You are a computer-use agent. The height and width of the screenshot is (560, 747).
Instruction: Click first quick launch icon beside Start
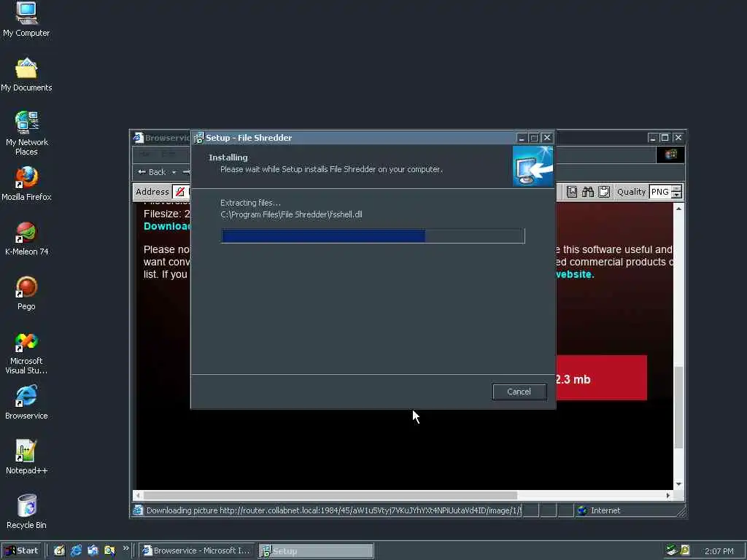point(59,551)
